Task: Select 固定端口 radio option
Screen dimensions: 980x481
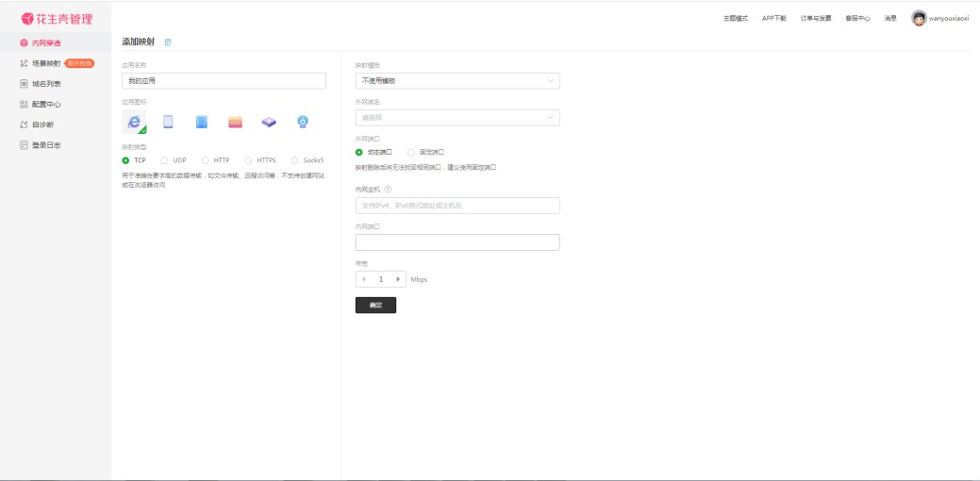Action: coord(411,152)
